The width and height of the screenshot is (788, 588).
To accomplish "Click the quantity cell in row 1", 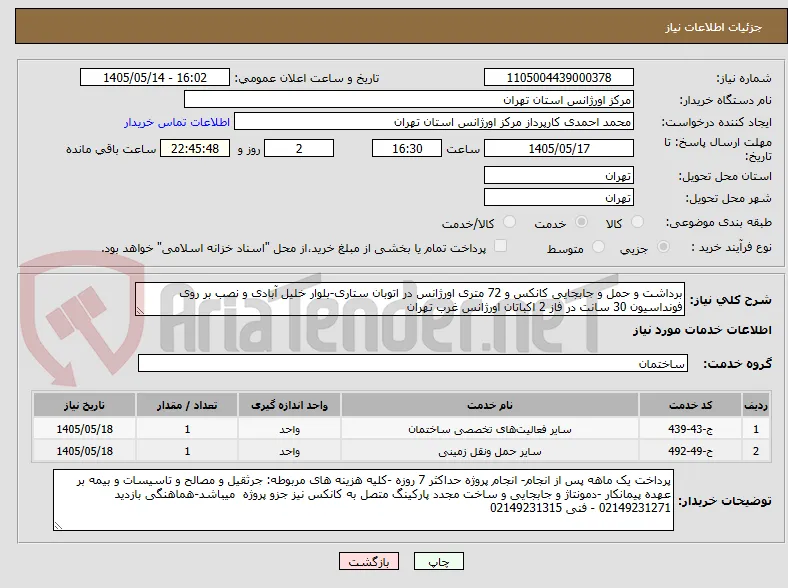I will 187,429.
